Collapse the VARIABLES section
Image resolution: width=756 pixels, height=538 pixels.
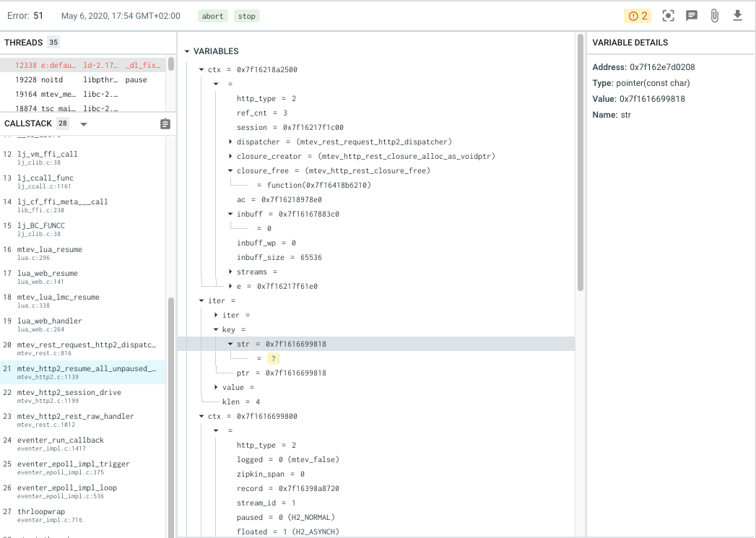click(187, 51)
